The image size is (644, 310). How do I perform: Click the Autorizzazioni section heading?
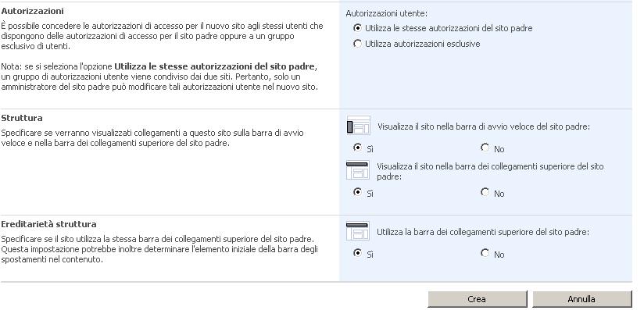(33, 11)
